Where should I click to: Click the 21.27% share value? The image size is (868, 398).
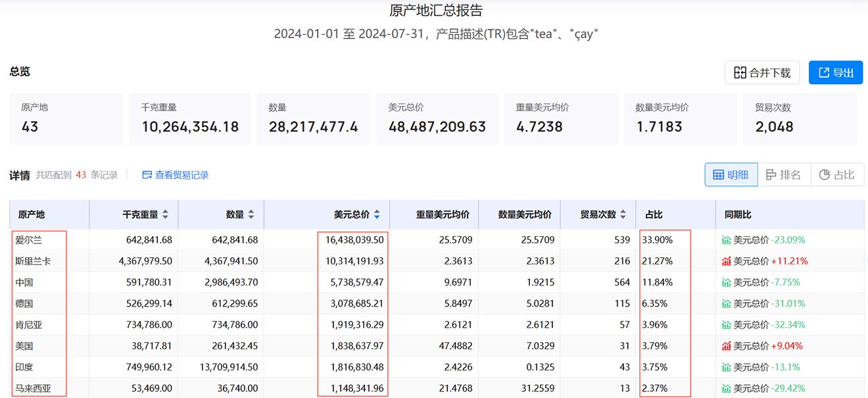pyautogui.click(x=657, y=261)
